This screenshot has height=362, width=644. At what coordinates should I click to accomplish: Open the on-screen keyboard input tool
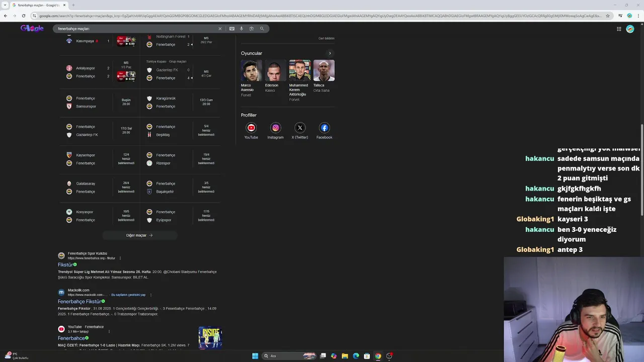[x=232, y=29]
